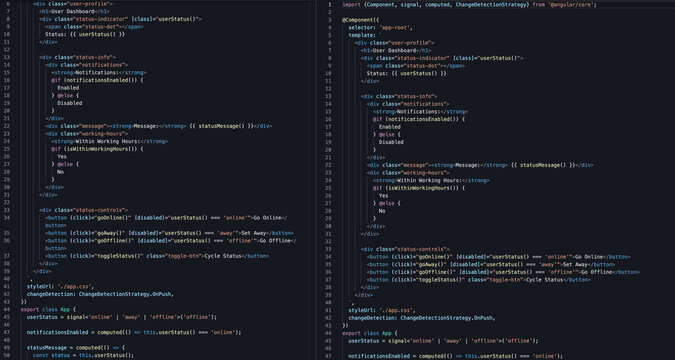Click 'Status: {{ userStatus() }}' in left pane
The image size is (675, 360).
pos(85,34)
